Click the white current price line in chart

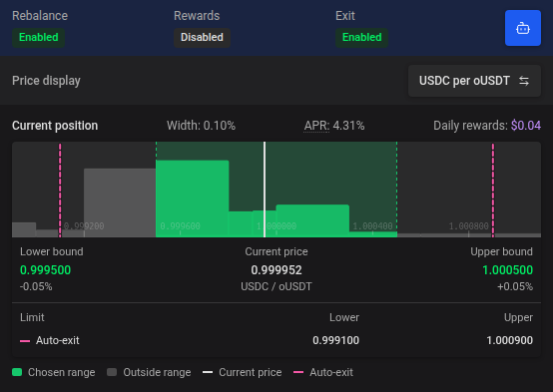coord(265,190)
